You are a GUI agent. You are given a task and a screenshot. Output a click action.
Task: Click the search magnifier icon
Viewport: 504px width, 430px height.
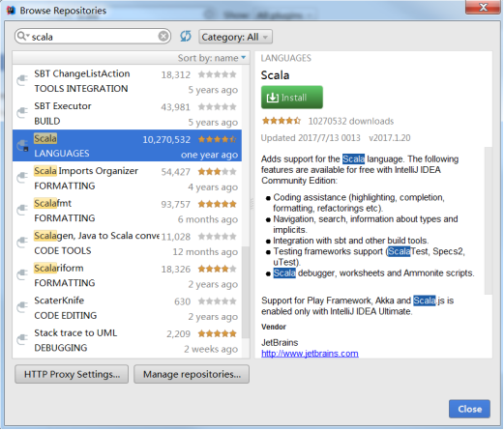point(22,36)
